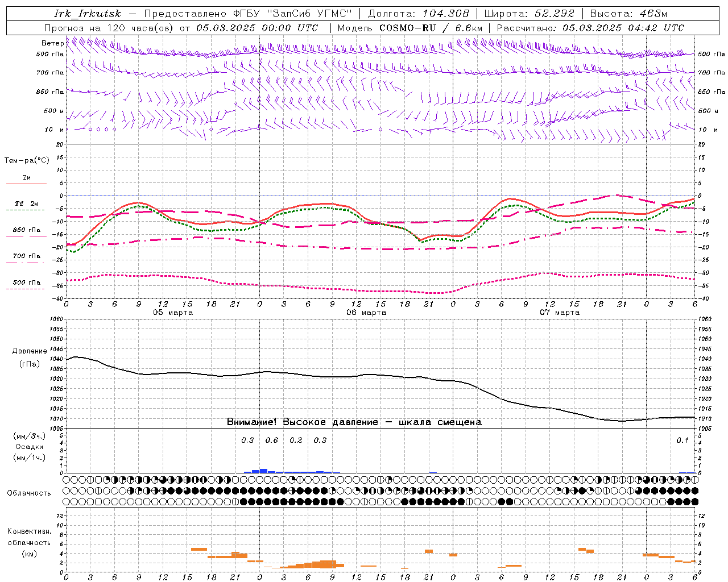Screen dimensions: 728x582
Task: Select the Высота: 463м header entry
Action: (x=628, y=14)
